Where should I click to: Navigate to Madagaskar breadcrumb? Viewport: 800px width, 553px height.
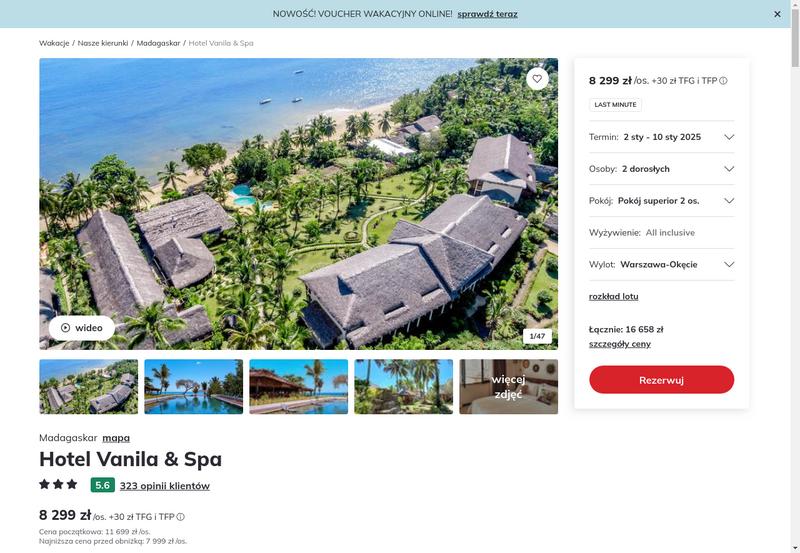click(x=158, y=43)
